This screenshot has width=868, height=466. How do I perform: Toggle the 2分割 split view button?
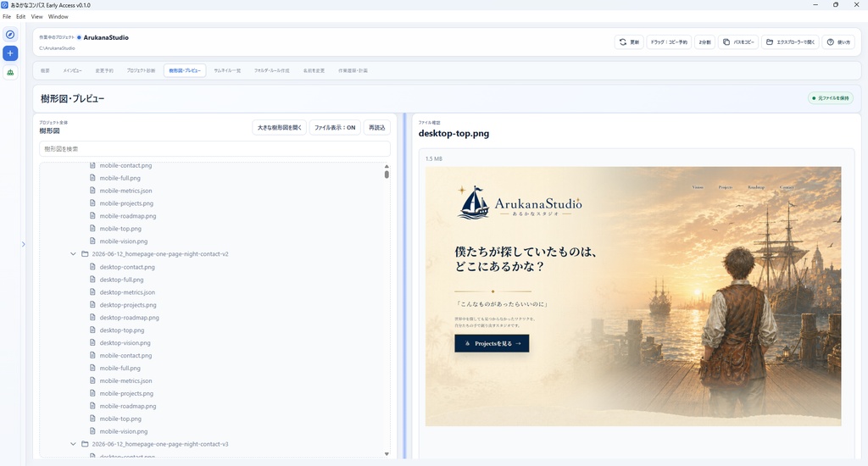(x=704, y=42)
